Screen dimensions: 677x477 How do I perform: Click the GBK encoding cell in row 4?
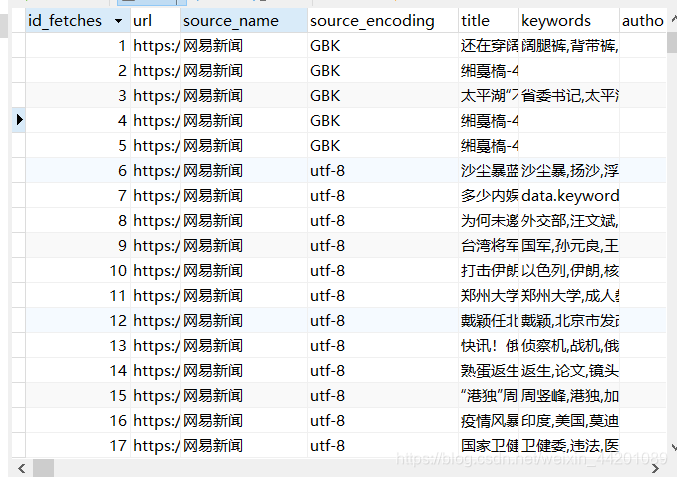point(383,120)
